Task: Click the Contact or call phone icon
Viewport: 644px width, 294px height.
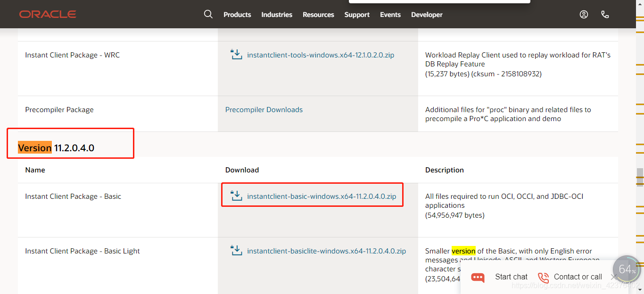Action: click(x=543, y=278)
